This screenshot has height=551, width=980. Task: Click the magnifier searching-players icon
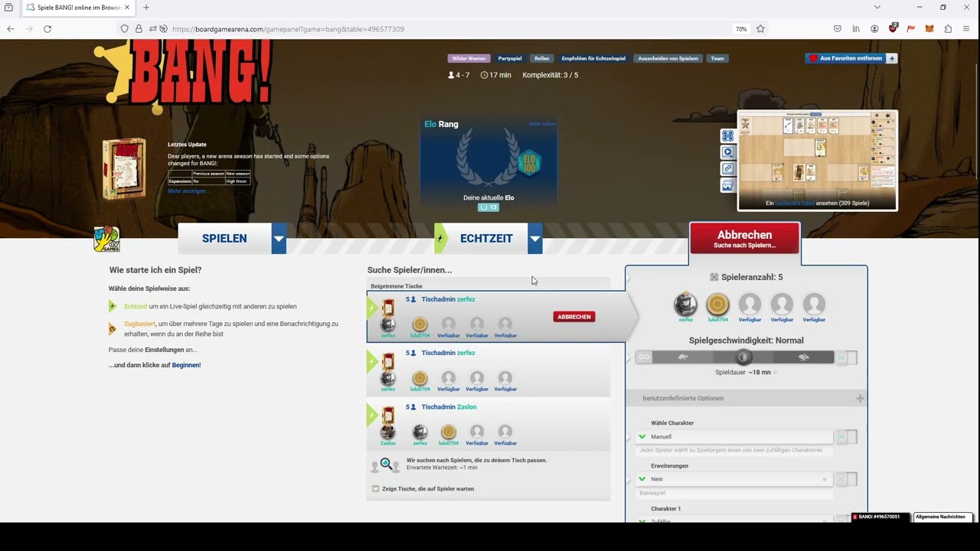click(386, 464)
